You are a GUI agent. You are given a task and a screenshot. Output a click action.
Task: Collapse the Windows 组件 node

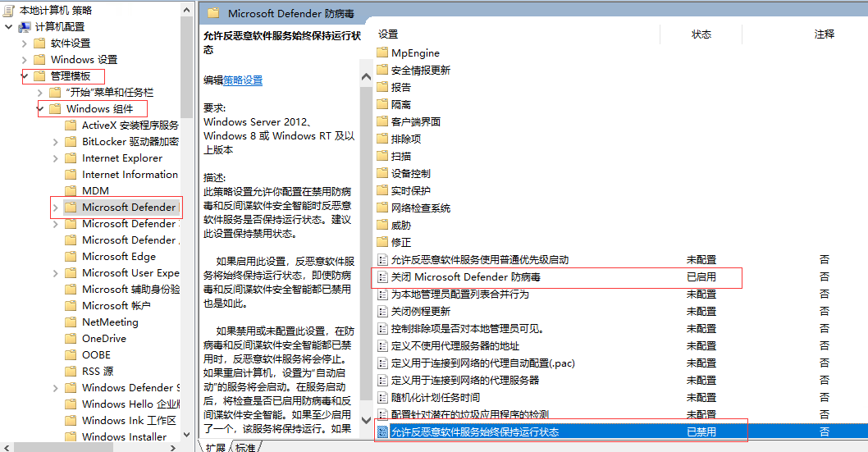coord(40,108)
